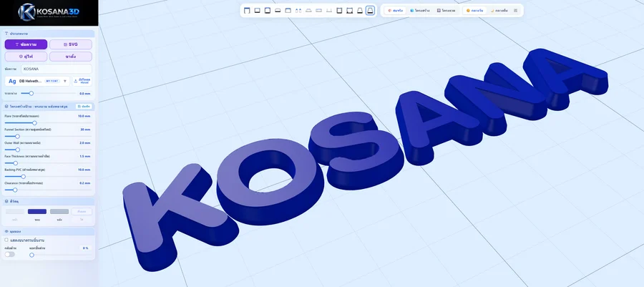Select the purple text (ข้อความ) type tab
This screenshot has height=287, width=644.
tap(26, 44)
